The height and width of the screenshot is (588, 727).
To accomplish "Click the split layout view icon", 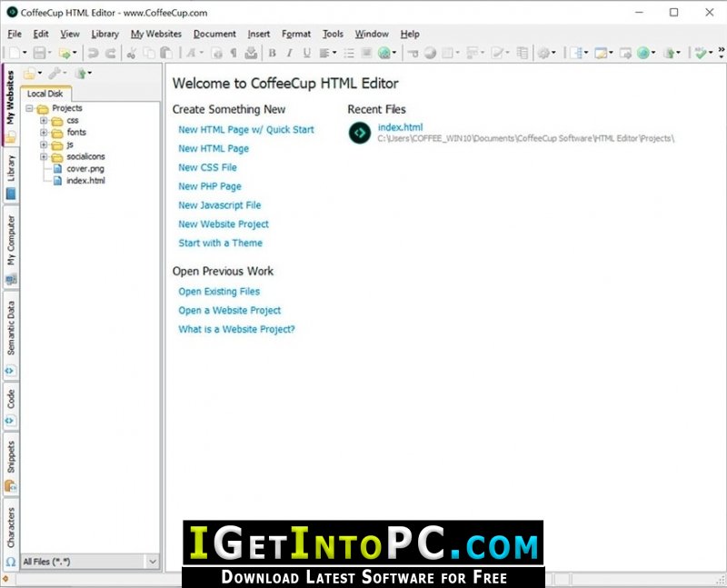I will pos(577,53).
